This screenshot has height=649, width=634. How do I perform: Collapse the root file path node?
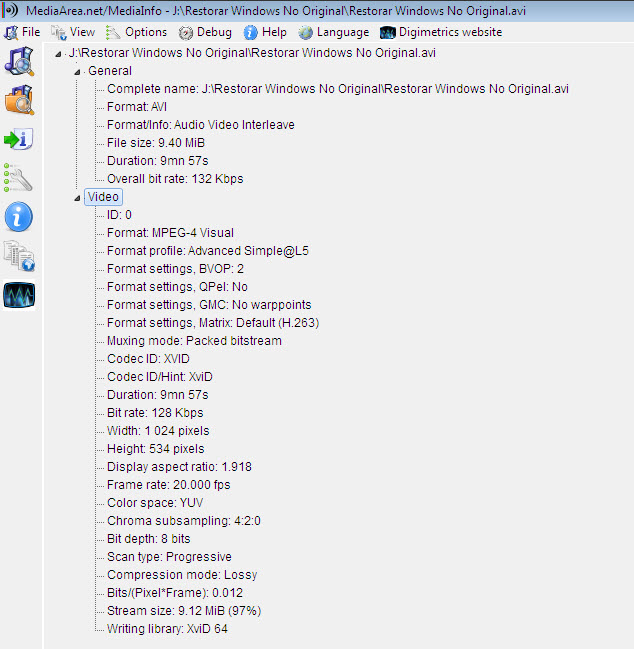tap(58, 54)
